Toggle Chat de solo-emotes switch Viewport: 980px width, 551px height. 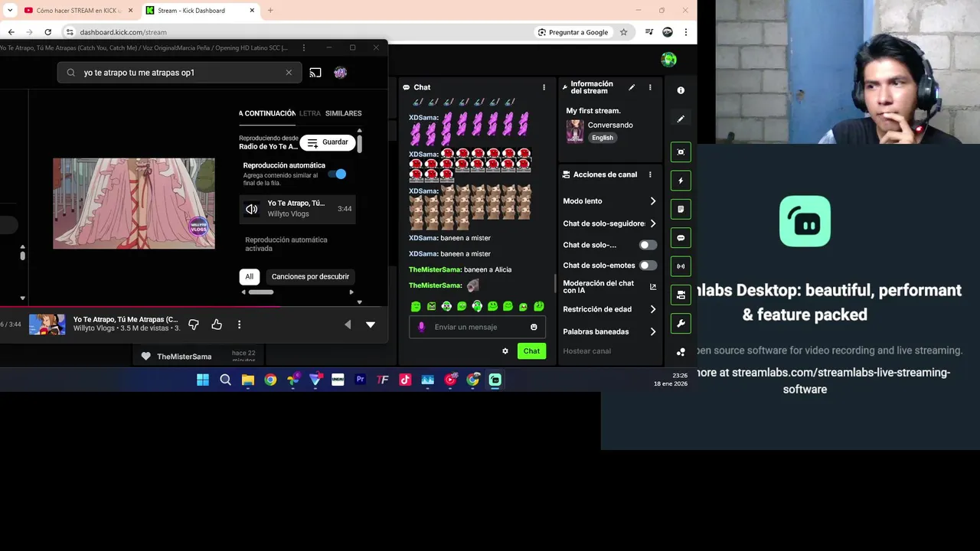click(x=648, y=266)
